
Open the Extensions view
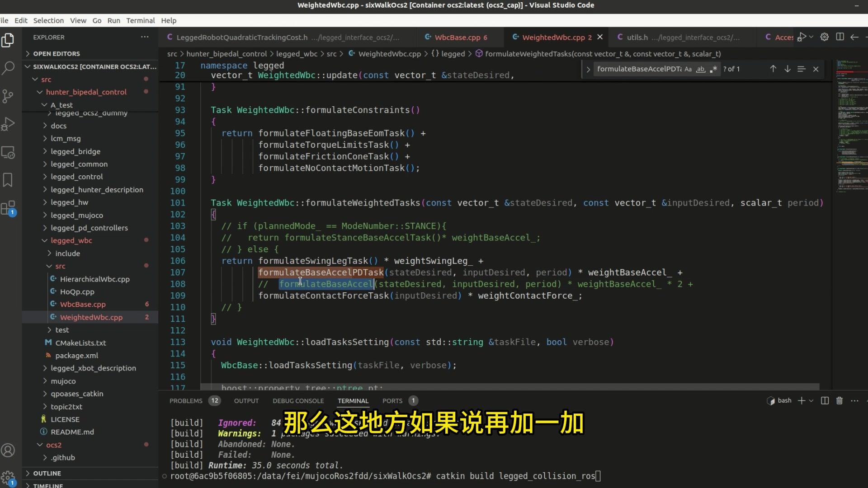tap(9, 208)
